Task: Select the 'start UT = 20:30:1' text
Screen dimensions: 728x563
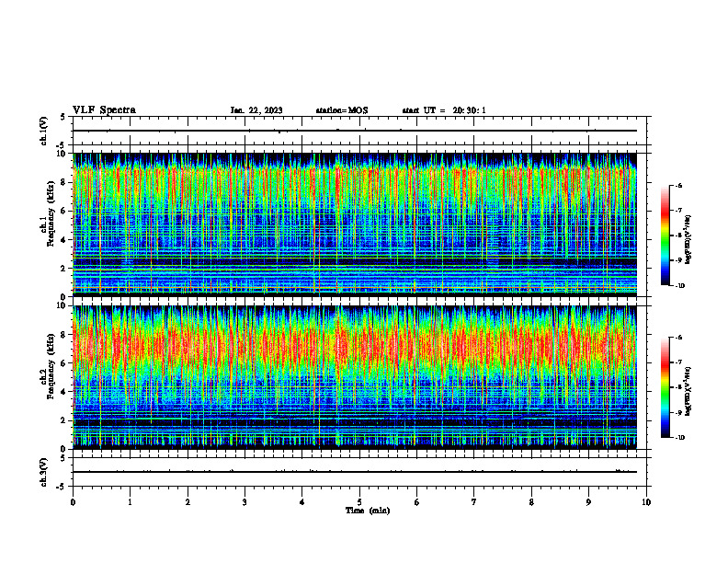Action: (444, 110)
